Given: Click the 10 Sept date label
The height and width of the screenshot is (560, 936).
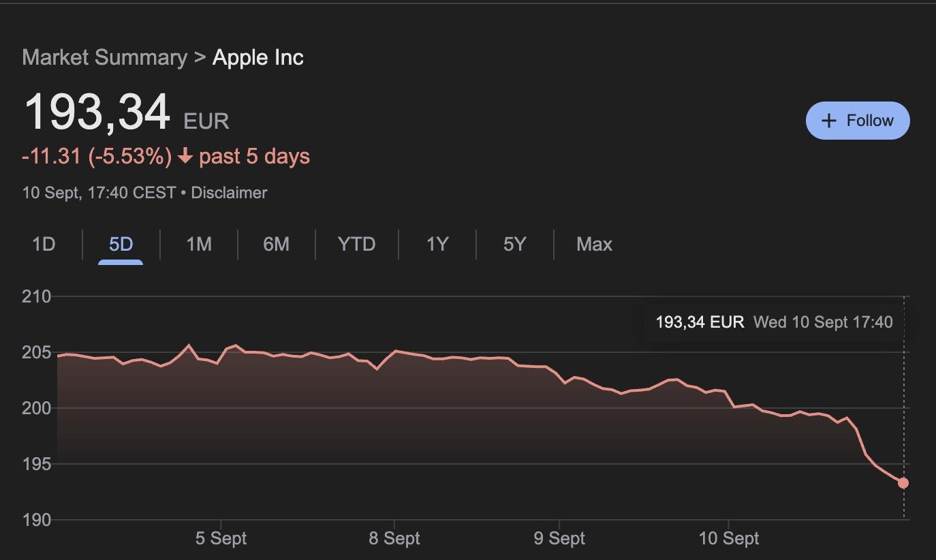Looking at the screenshot, I should 729,538.
